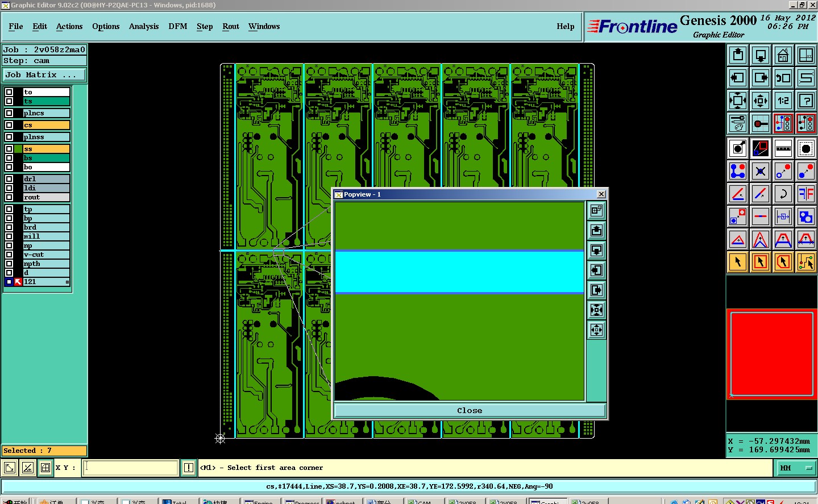Viewport: 818px width, 504px height.
Task: Click the green color swatch of ss layer
Action: (x=19, y=149)
